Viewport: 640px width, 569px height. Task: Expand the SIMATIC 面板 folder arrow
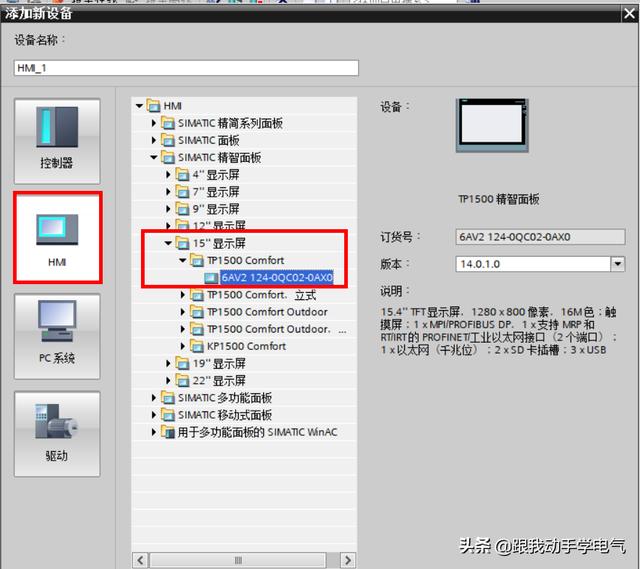pyautogui.click(x=153, y=140)
